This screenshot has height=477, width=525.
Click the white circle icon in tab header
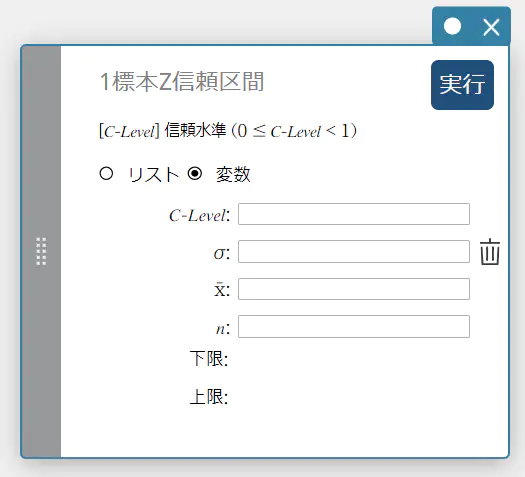(x=452, y=26)
